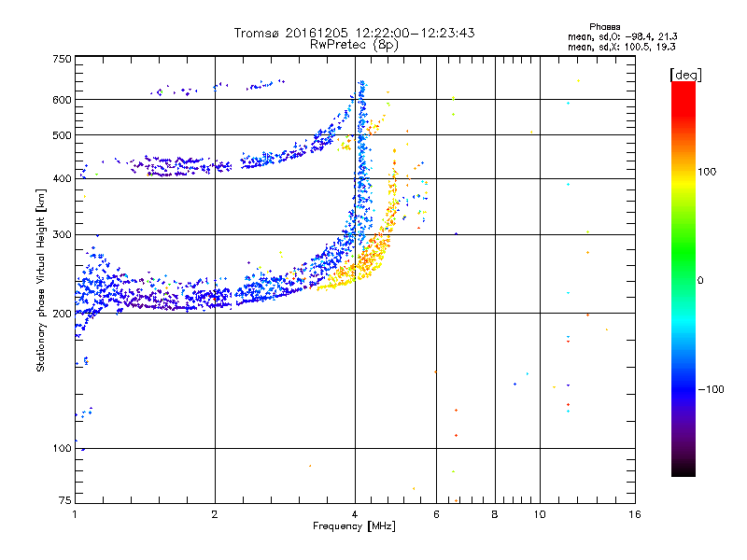Click the 75 tick on the height axis
The image size is (747, 560).
pos(64,502)
